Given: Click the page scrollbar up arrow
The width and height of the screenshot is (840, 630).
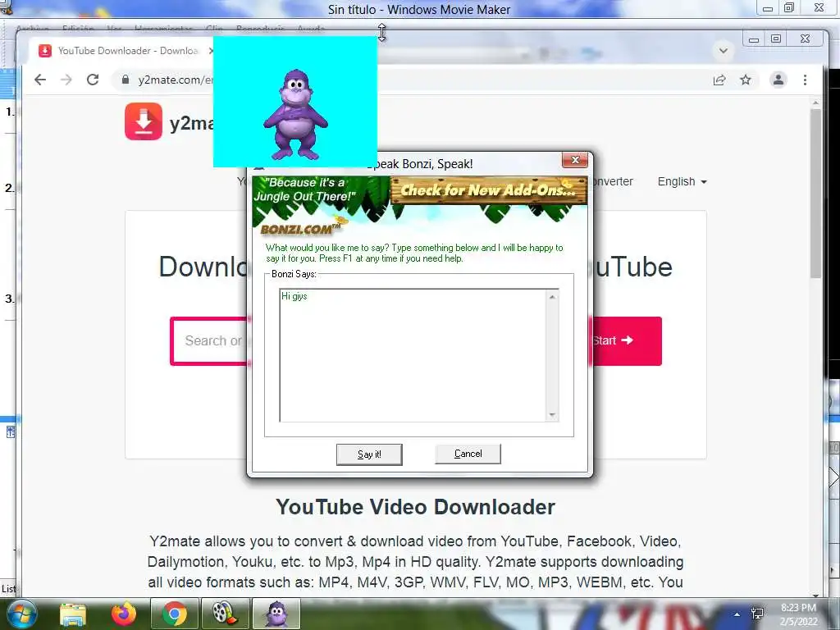Looking at the screenshot, I should pyautogui.click(x=815, y=103).
